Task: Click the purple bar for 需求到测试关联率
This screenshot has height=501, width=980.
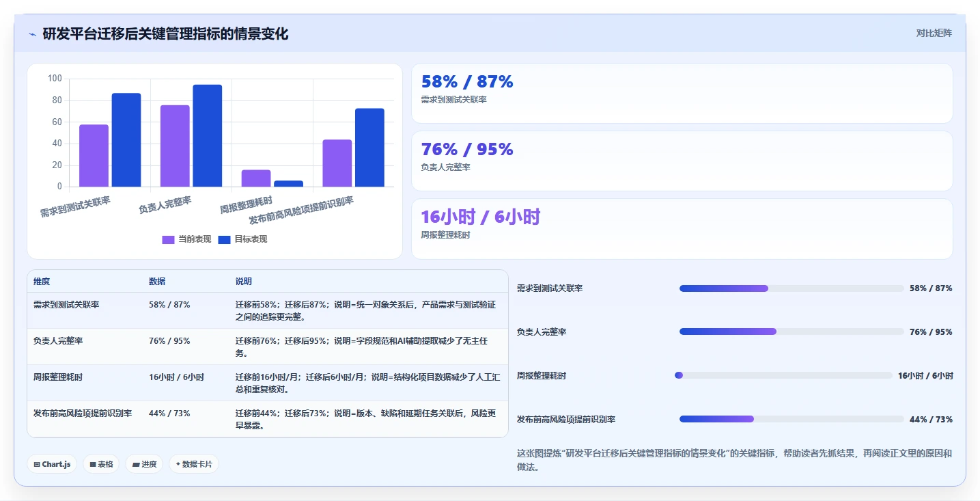Action: (x=94, y=155)
